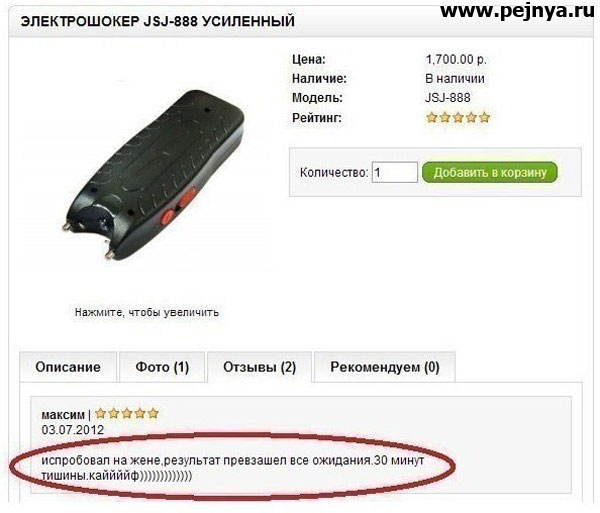Click the first star in product rating
Image resolution: width=600 pixels, height=513 pixels.
(x=432, y=117)
